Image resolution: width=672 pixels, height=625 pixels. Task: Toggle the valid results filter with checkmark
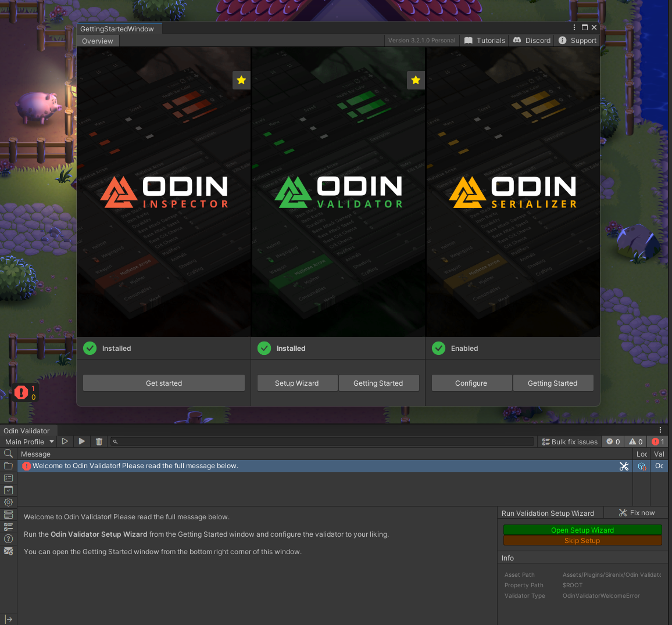[x=613, y=441]
